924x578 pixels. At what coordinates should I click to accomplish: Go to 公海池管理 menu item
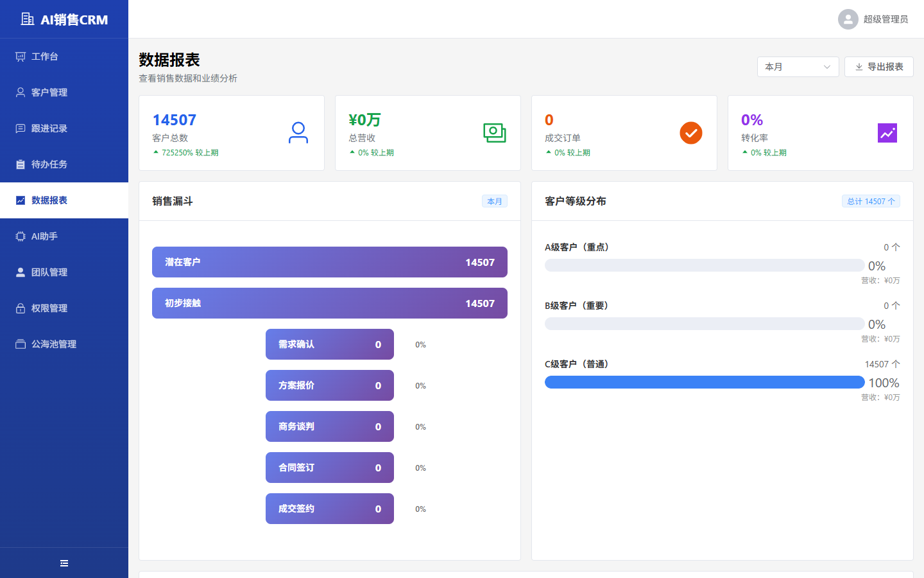click(x=64, y=344)
